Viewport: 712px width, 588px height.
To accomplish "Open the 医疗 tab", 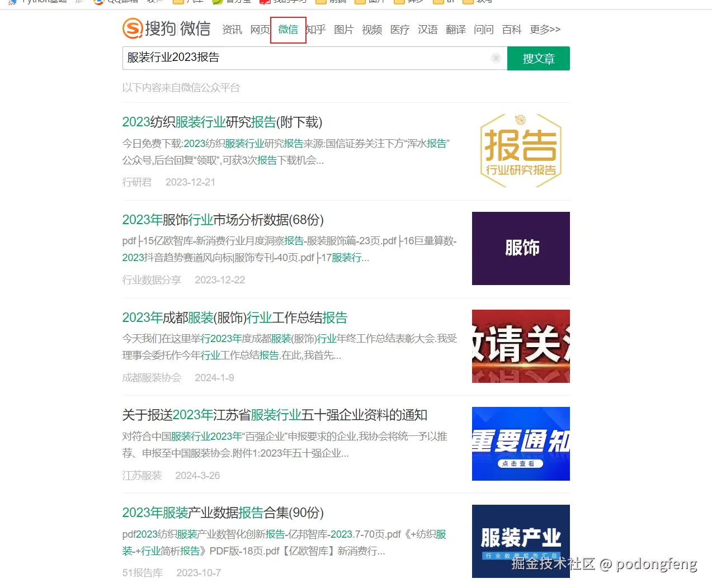I will 400,30.
